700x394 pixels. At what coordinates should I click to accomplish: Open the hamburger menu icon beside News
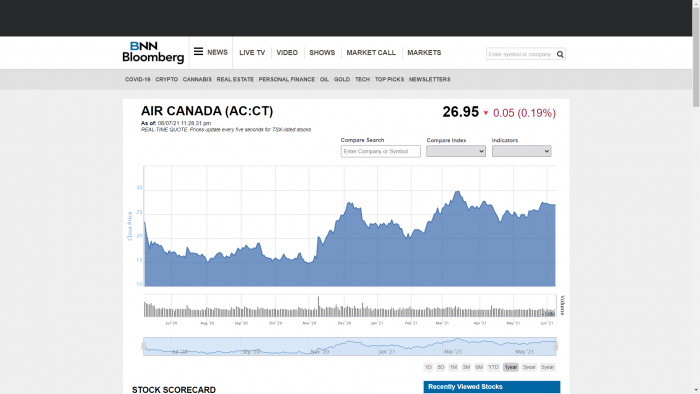pyautogui.click(x=198, y=52)
